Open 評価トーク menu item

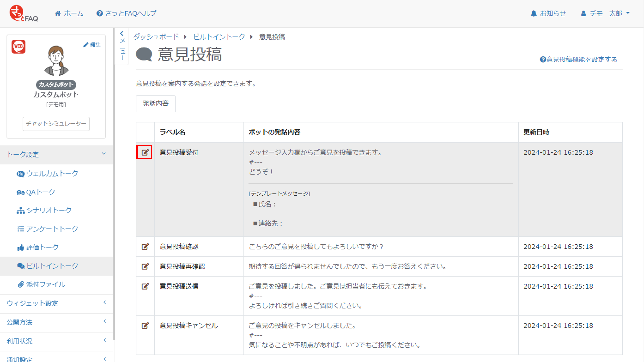[38, 247]
